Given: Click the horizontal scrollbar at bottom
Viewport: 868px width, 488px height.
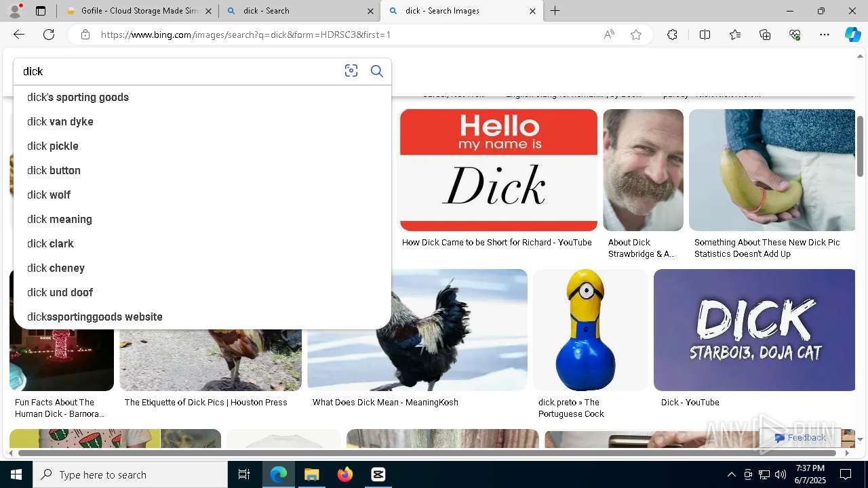Looking at the screenshot, I should (427, 453).
